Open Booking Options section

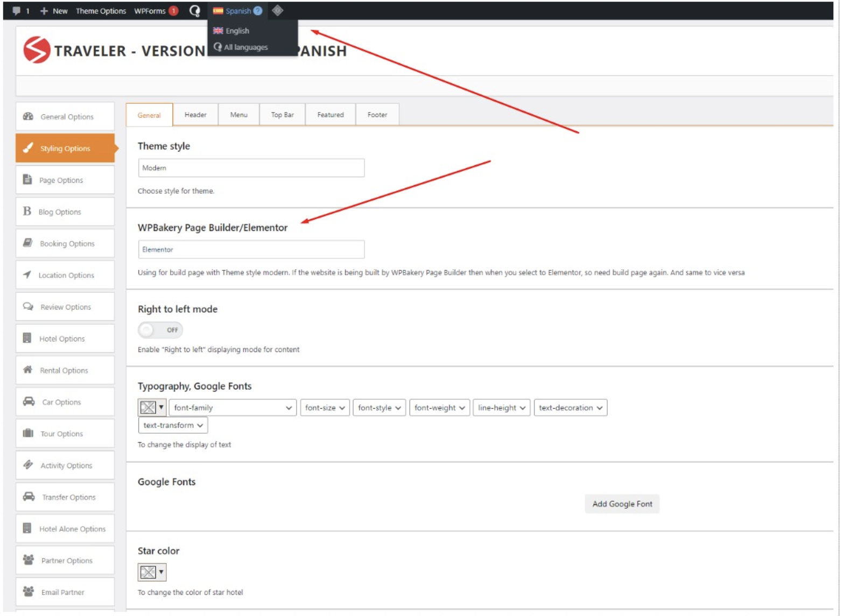tap(65, 243)
